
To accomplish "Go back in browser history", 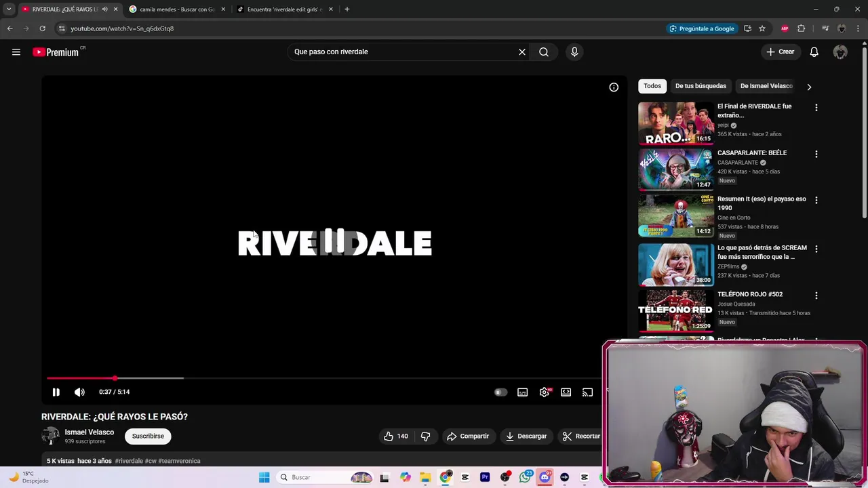I will [x=9, y=28].
